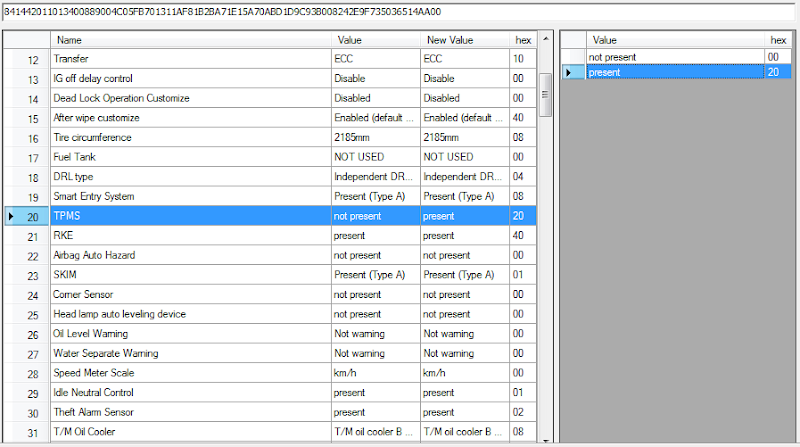Select 'present' option in right value list
The width and height of the screenshot is (800, 447).
click(675, 72)
